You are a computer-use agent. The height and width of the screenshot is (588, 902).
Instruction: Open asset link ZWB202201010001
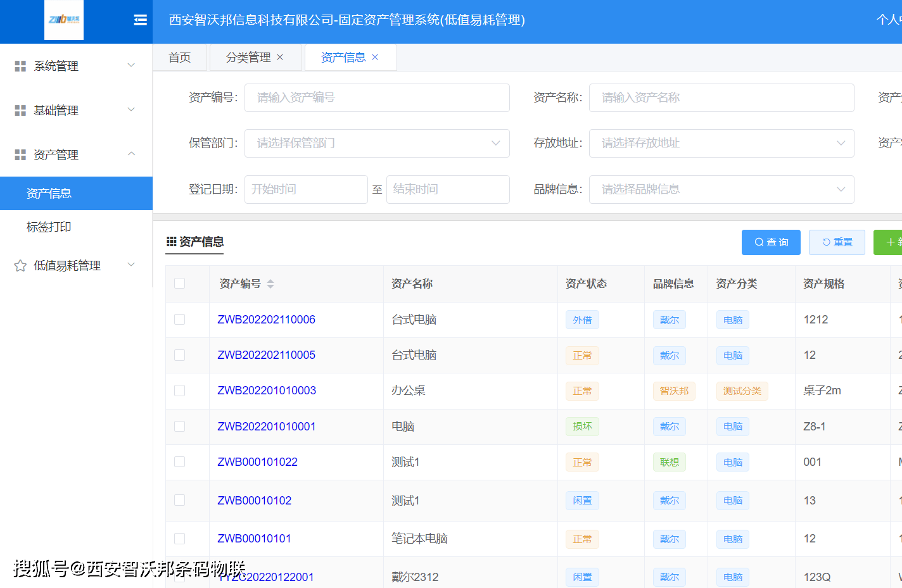click(x=267, y=427)
